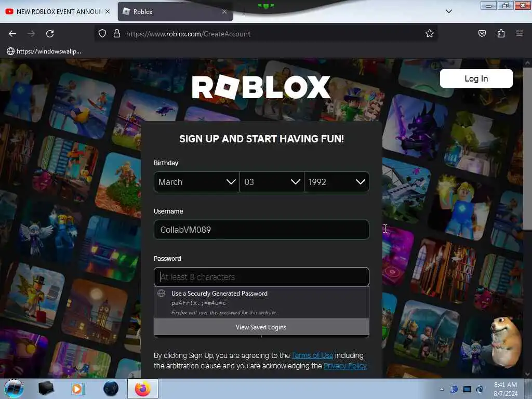Click the Log In button
The width and height of the screenshot is (532, 399).
(476, 78)
